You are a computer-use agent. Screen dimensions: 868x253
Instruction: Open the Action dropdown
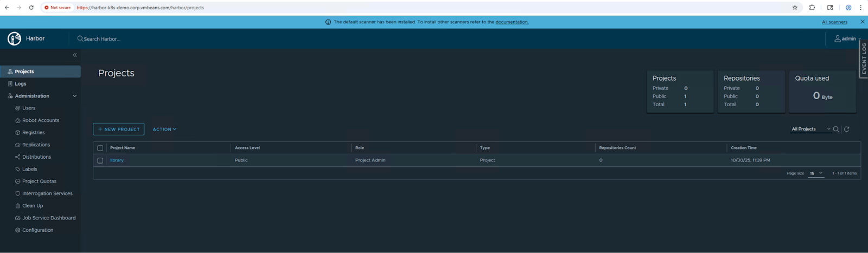tap(164, 129)
